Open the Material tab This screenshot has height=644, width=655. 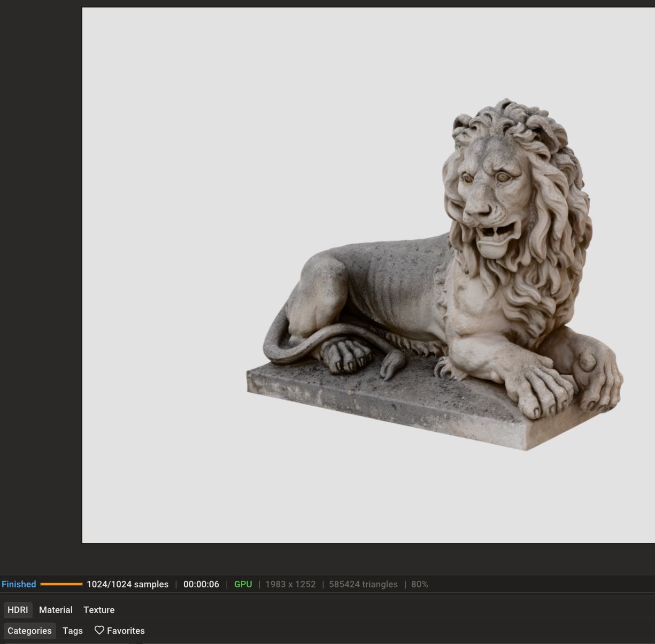pyautogui.click(x=56, y=610)
